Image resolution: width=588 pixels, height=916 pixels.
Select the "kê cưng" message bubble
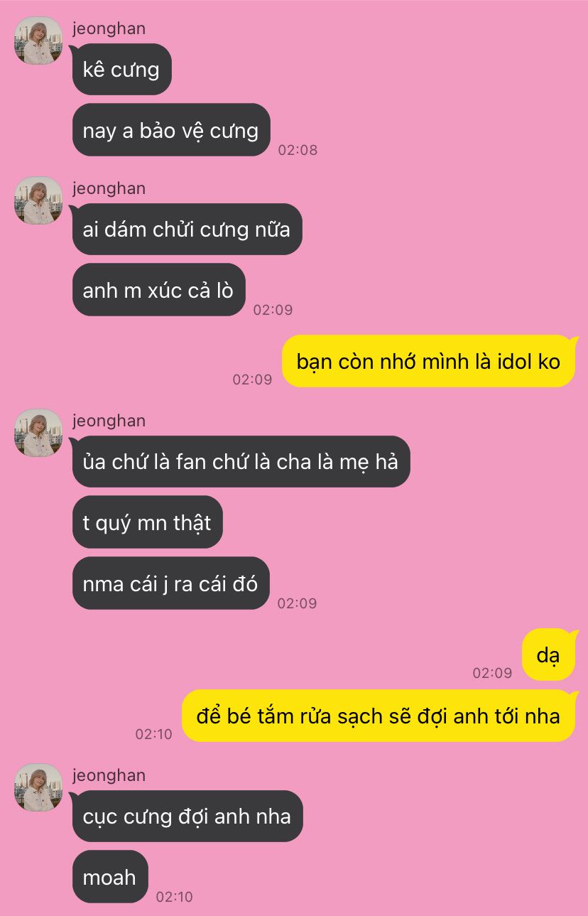tap(122, 70)
